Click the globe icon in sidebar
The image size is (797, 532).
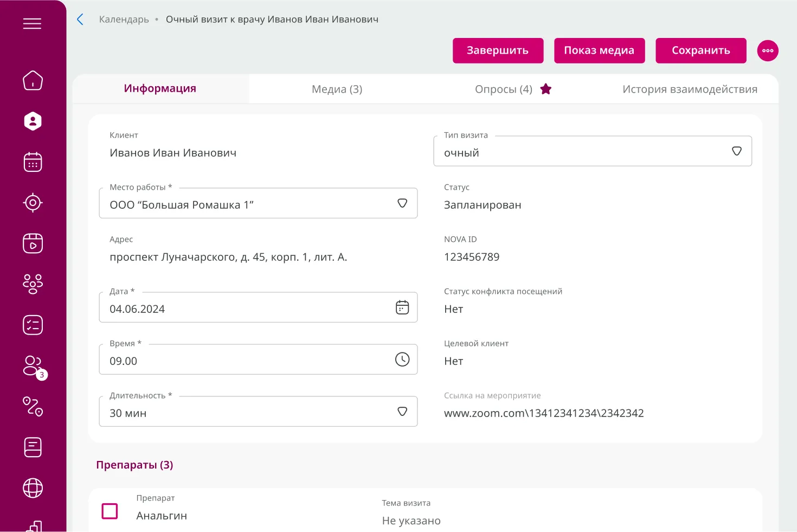click(33, 488)
